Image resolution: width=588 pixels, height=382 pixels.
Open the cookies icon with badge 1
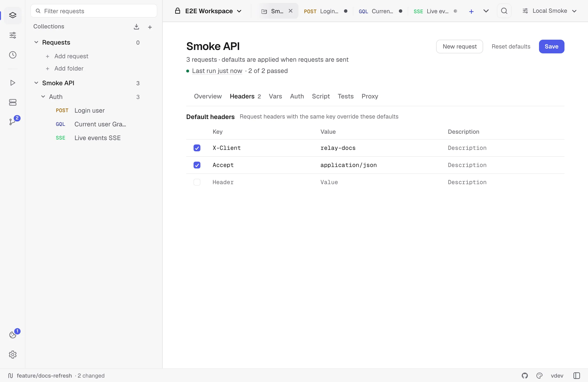pyautogui.click(x=12, y=335)
